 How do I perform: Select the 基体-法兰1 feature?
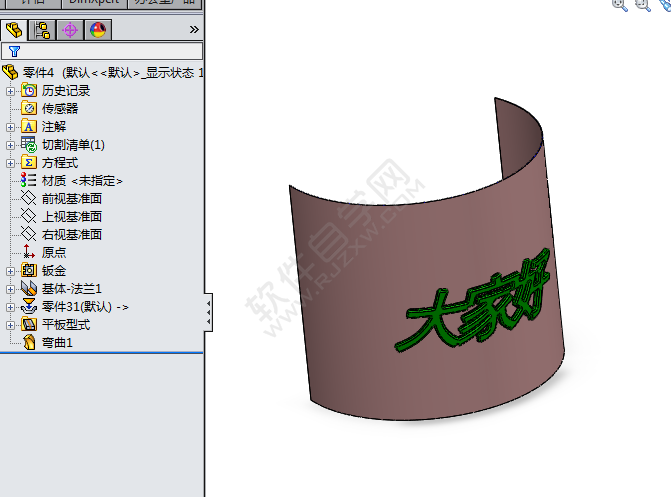point(71,289)
